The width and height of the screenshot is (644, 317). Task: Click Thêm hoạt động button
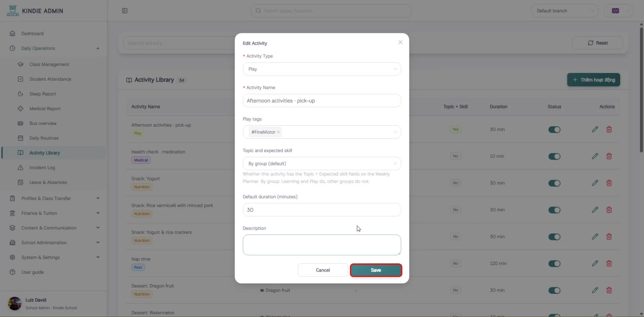pyautogui.click(x=593, y=80)
